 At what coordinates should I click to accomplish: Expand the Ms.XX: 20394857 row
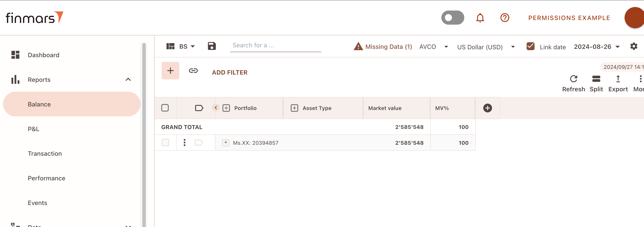[226, 143]
